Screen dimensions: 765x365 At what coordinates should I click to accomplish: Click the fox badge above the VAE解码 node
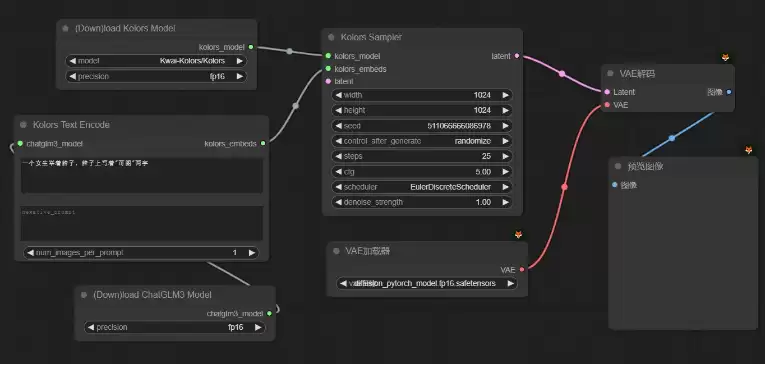(725, 58)
